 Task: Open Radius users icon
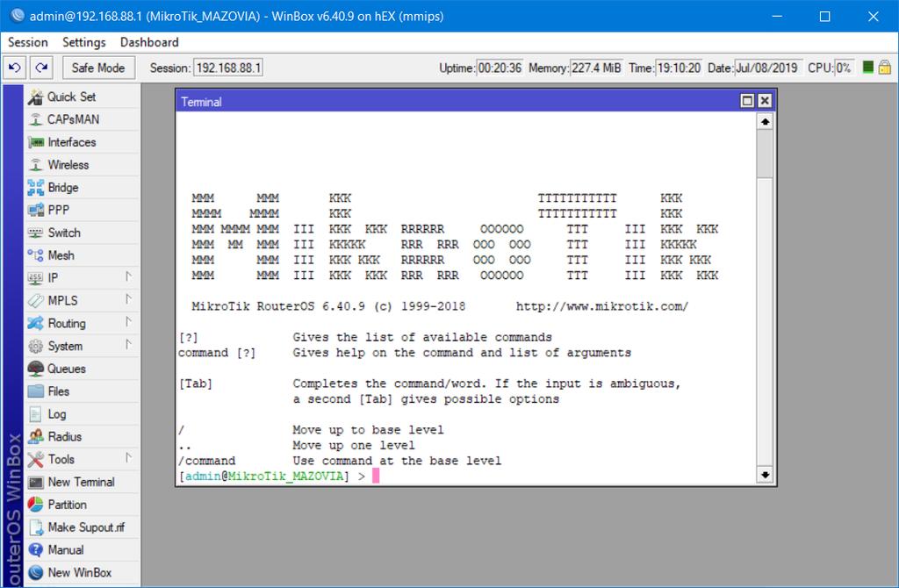[x=35, y=437]
